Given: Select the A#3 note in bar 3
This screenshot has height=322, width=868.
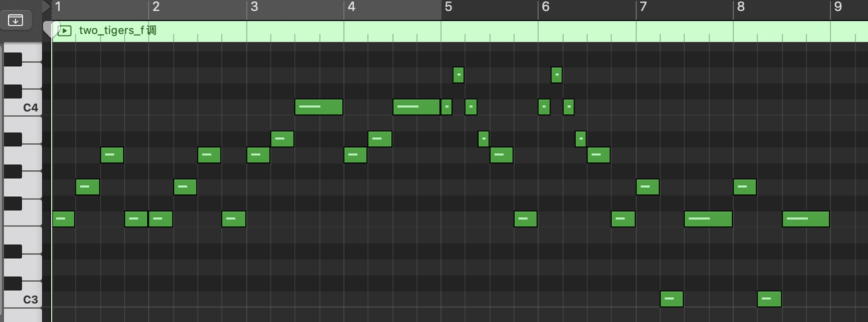Looking at the screenshot, I should point(282,139).
